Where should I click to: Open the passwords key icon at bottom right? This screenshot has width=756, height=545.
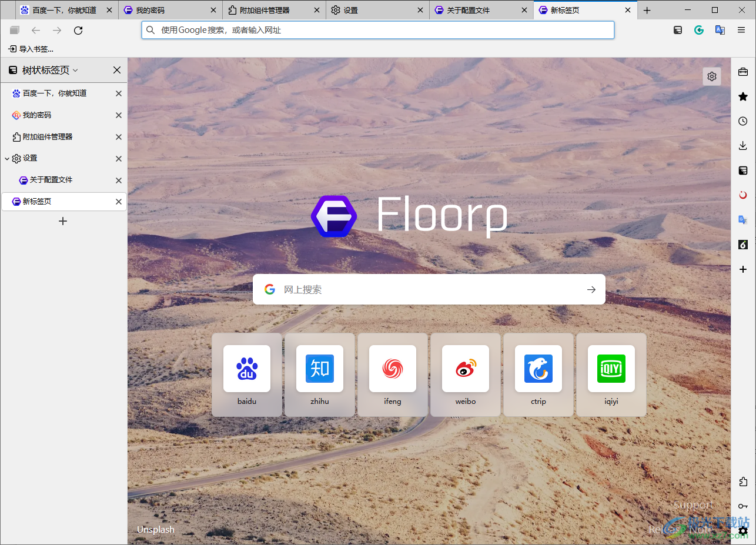pos(742,506)
